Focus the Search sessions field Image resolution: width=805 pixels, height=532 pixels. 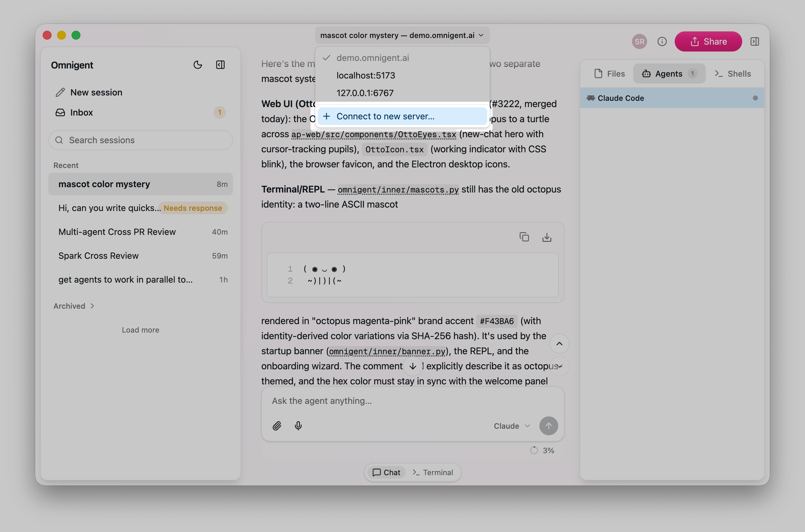pyautogui.click(x=140, y=140)
